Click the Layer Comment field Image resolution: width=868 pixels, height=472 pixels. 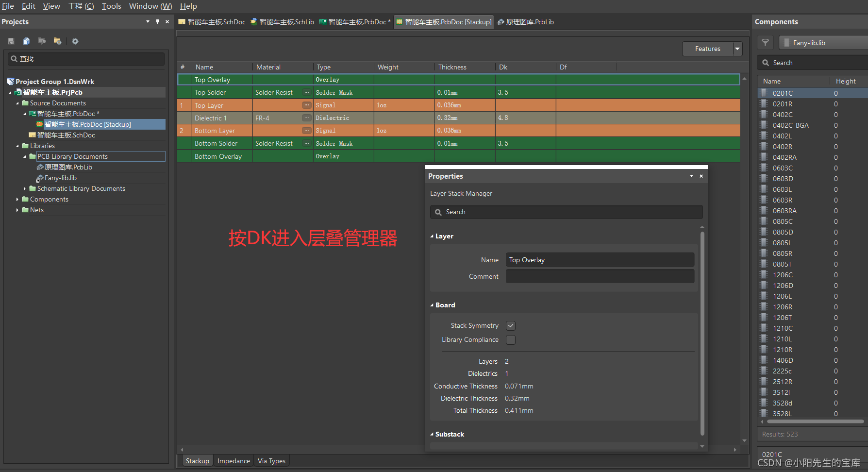coord(600,276)
